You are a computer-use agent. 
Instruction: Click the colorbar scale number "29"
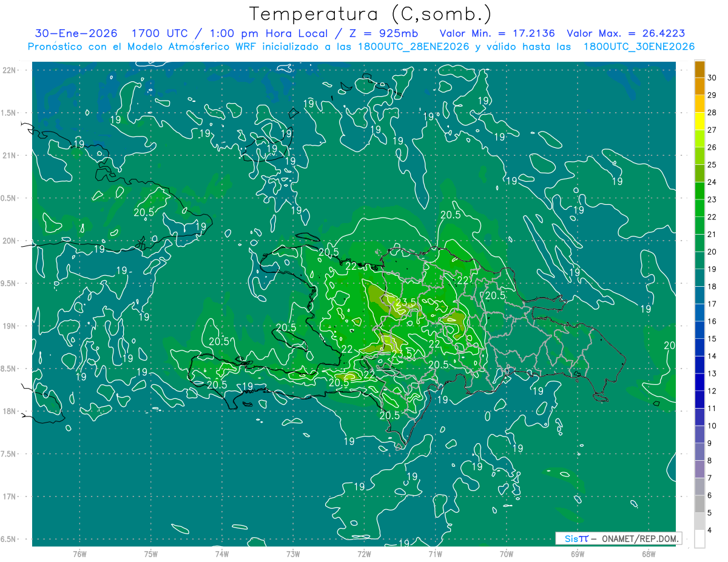pos(712,95)
